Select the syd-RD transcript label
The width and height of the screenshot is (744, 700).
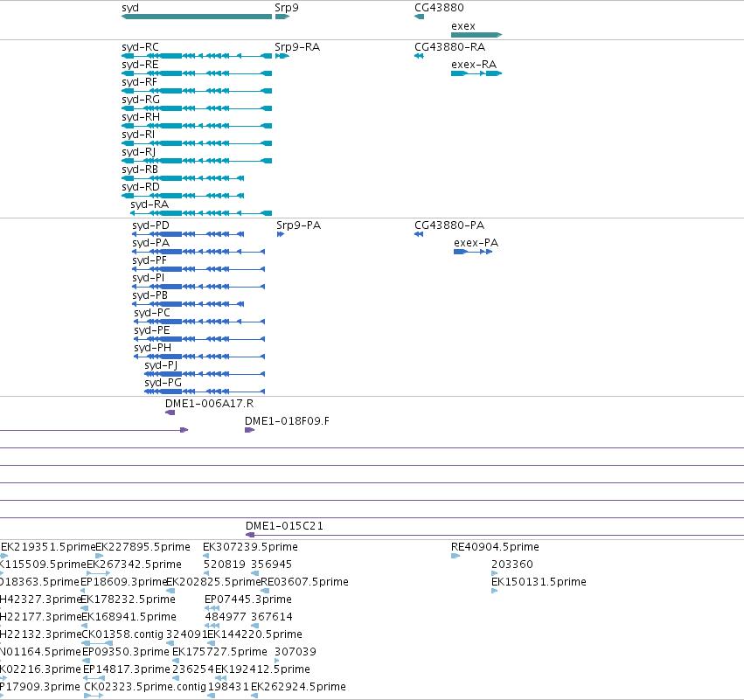141,187
